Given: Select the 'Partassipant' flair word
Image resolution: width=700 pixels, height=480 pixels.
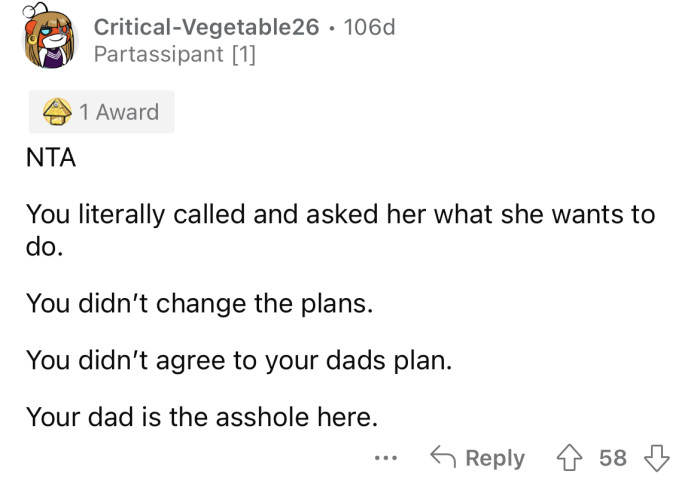Looking at the screenshot, I should click(x=159, y=55).
